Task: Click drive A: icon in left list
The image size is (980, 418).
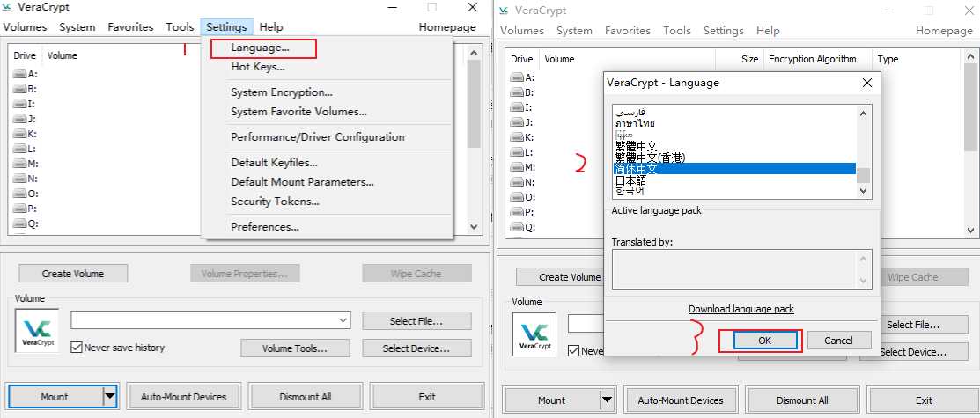Action: click(20, 74)
